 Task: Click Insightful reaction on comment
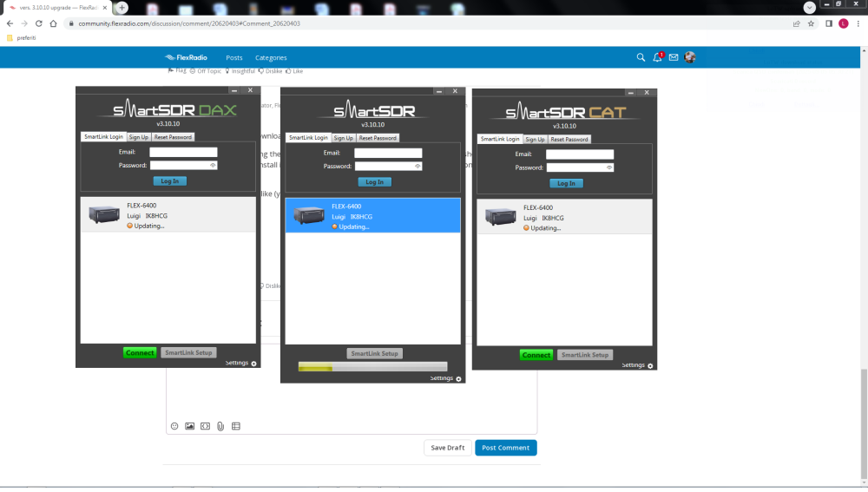(240, 71)
